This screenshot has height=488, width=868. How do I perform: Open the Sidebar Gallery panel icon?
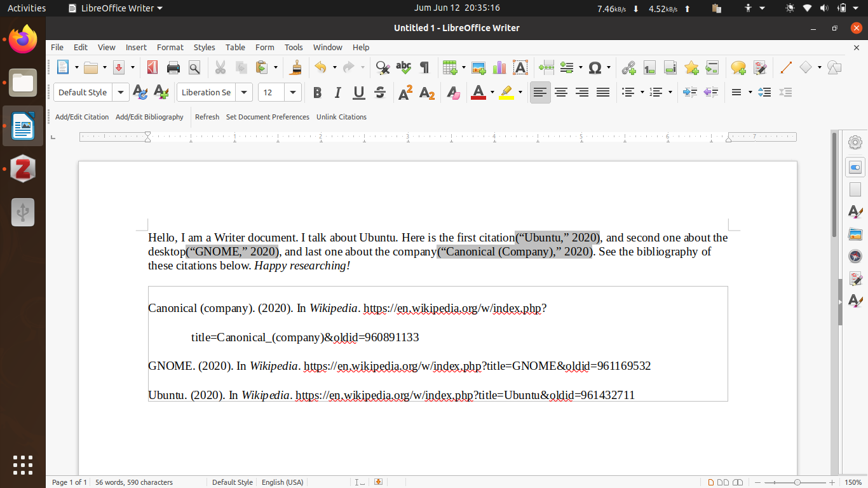855,234
